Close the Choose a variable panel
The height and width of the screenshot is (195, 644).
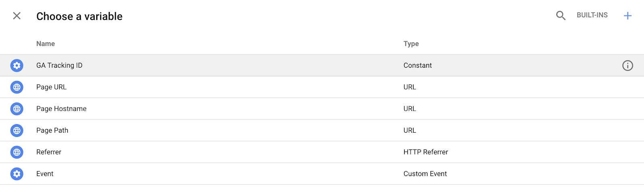(x=17, y=16)
